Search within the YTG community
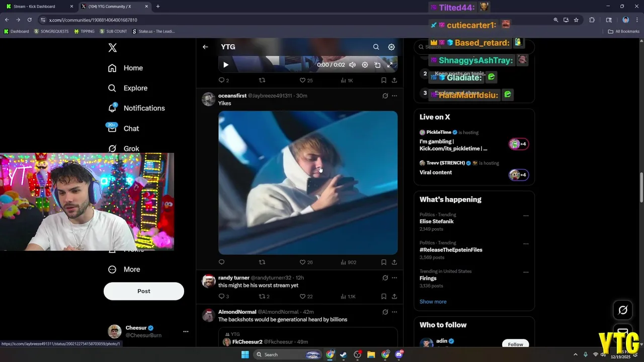This screenshot has height=362, width=644. 376,47
